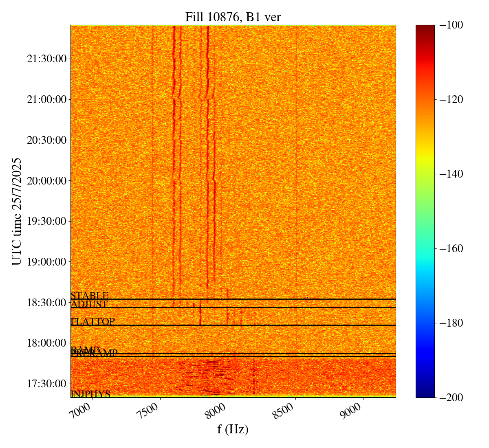The width and height of the screenshot is (489, 448).
Task: Pick the INJPHYS phase label
Action: pos(90,394)
